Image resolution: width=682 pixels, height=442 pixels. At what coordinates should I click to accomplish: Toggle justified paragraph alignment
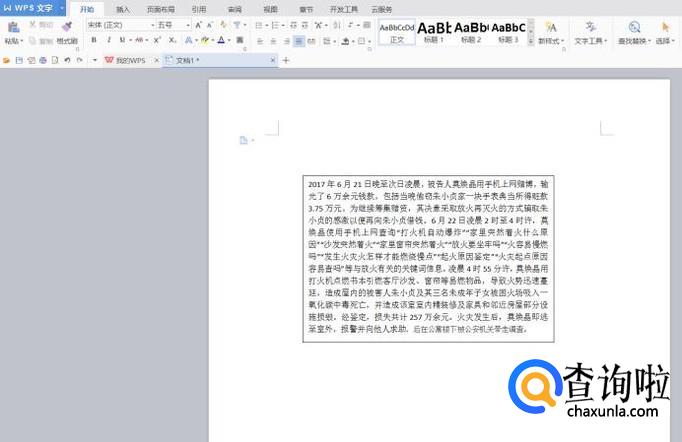299,41
